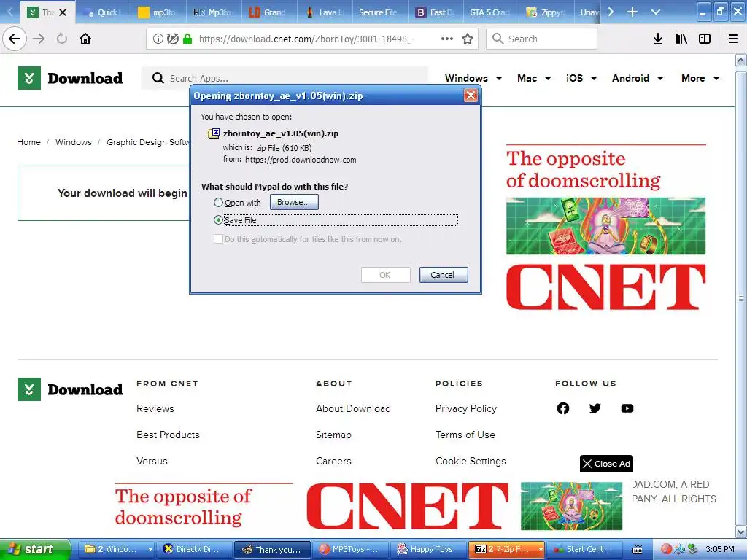The height and width of the screenshot is (560, 747).
Task: Open the browser home page icon
Action: coord(85,39)
